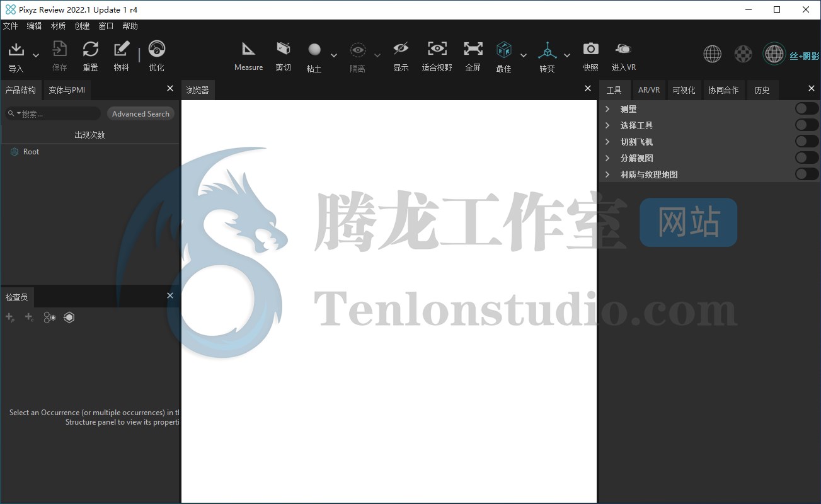Click the 粘土 clay sphere icon
821x504 pixels.
[314, 50]
